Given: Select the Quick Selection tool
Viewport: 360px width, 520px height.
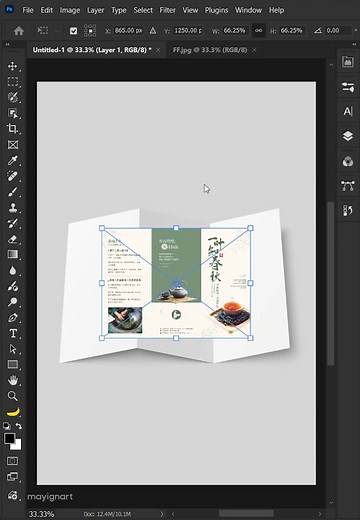Looking at the screenshot, I should [13, 97].
